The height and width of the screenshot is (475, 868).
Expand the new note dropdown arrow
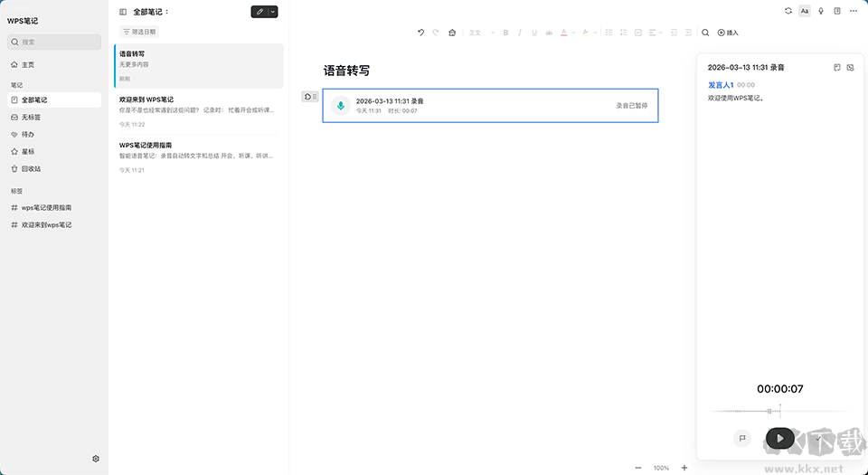tap(273, 12)
